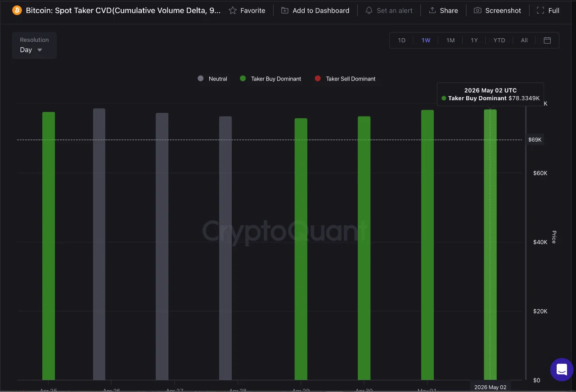Click the tooltip value $78.3349K
This screenshot has width=576, height=392.
(524, 98)
